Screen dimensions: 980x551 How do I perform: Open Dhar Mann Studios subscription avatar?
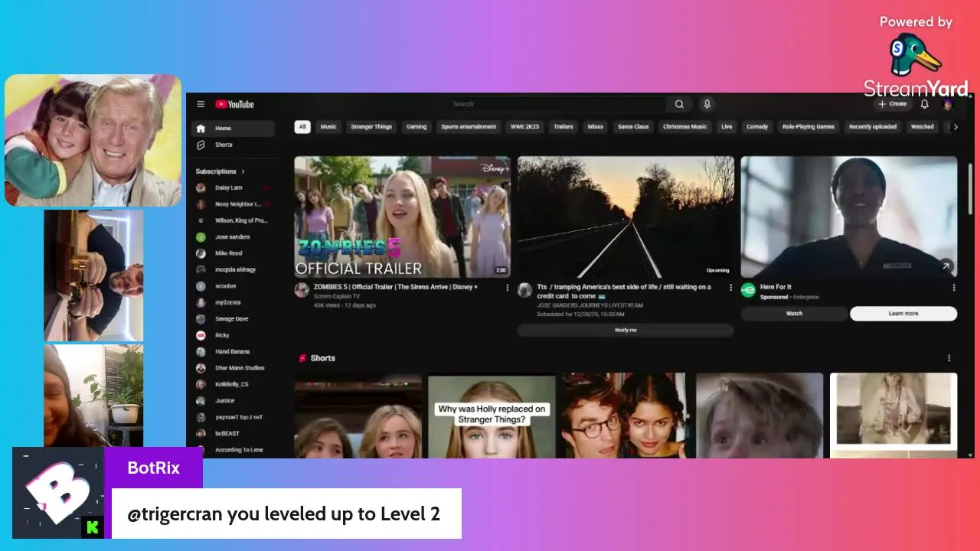tap(201, 368)
